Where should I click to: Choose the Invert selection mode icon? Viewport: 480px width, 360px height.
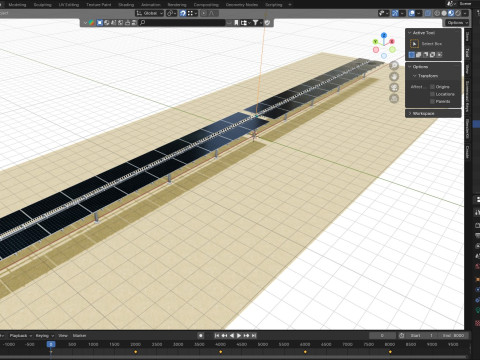tap(433, 55)
